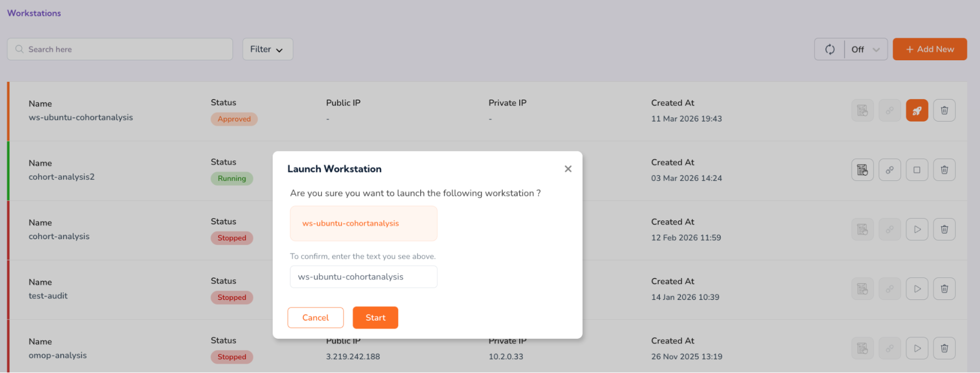
Task: Close the Launch Workstation dialog with X
Action: pos(568,169)
